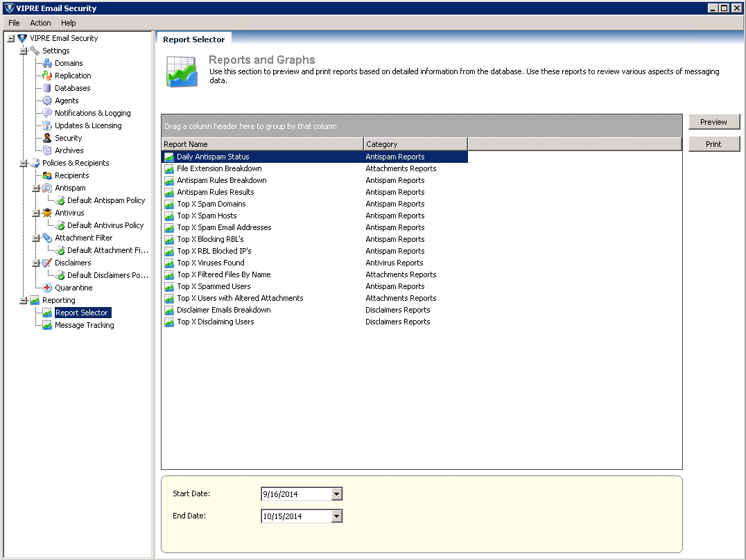Select the Antispam Rules Breakdown report
This screenshot has width=746, height=560.
point(315,180)
